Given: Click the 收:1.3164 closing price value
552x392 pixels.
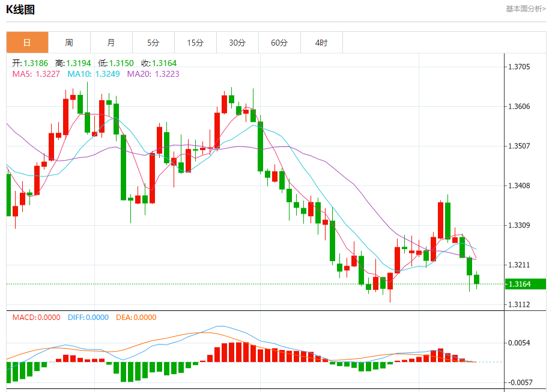Looking at the screenshot, I should coord(159,64).
